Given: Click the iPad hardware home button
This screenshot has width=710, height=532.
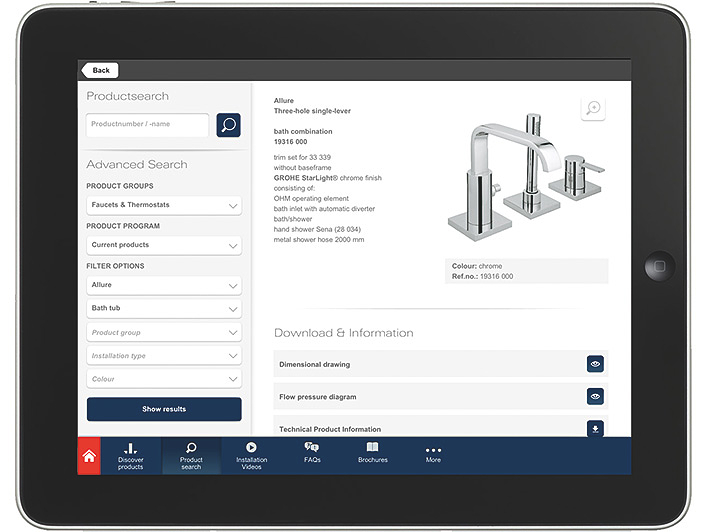Looking at the screenshot, I should pyautogui.click(x=660, y=266).
